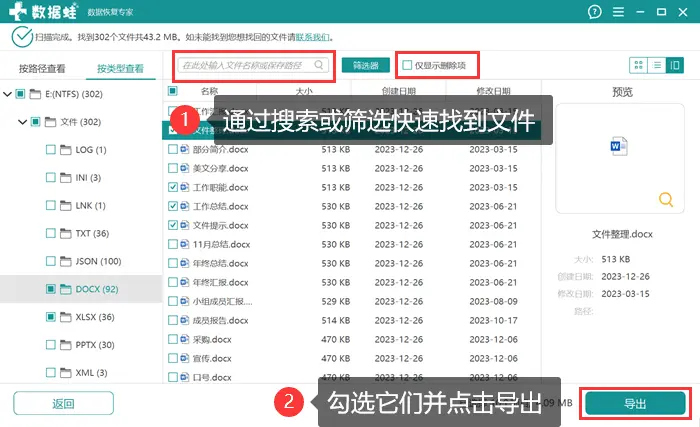700x427 pixels.
Task: Click the LNK folder icon
Action: click(66, 205)
